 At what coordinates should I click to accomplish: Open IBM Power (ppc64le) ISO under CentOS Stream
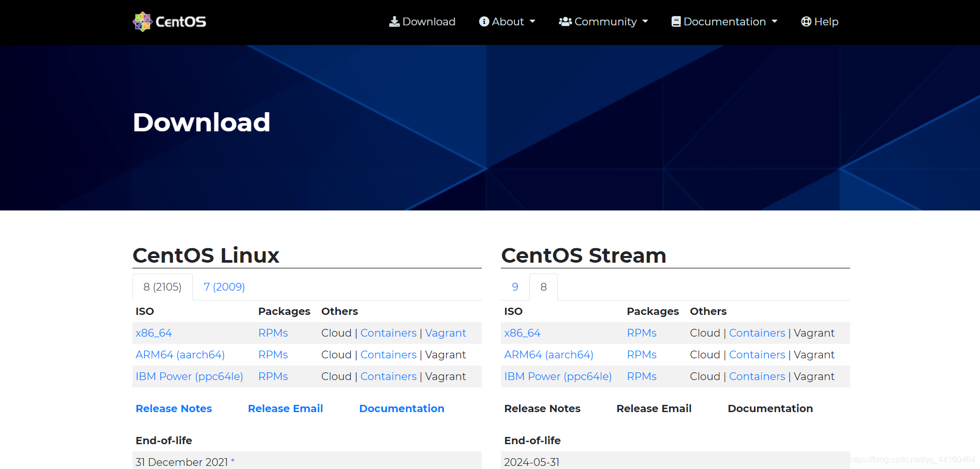tap(558, 376)
